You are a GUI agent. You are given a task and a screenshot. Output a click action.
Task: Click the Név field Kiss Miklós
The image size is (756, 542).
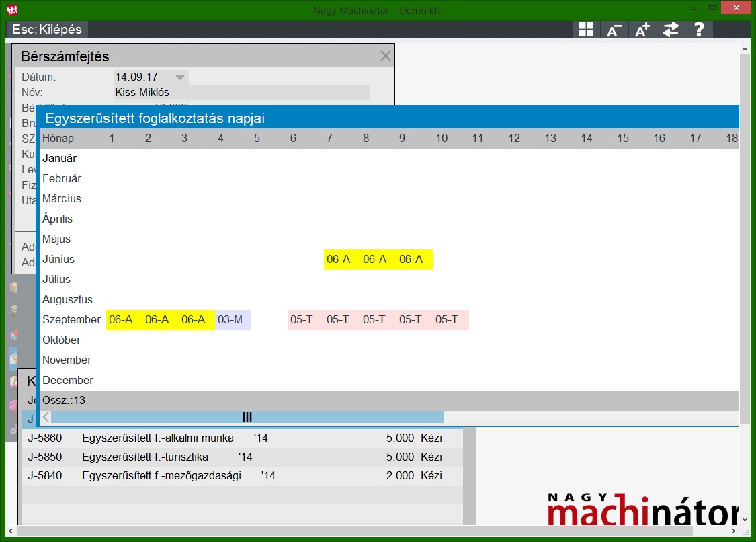tap(241, 93)
